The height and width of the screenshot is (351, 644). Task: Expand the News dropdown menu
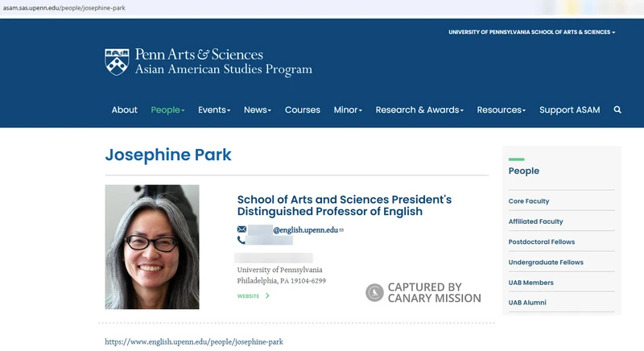click(x=258, y=109)
